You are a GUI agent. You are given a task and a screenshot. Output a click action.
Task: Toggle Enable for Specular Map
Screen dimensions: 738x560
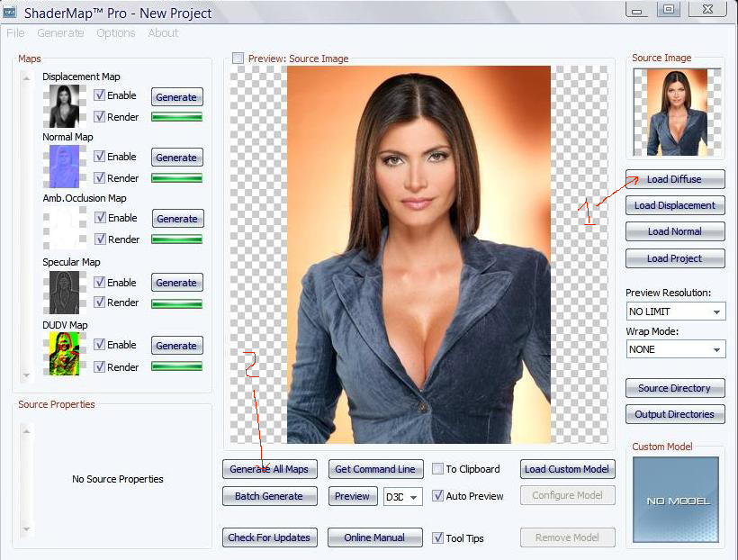(x=99, y=282)
